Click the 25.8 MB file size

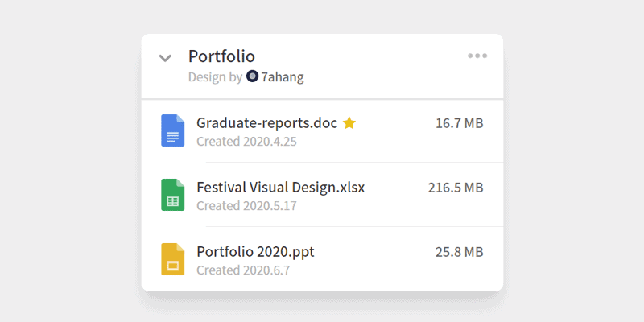point(459,252)
